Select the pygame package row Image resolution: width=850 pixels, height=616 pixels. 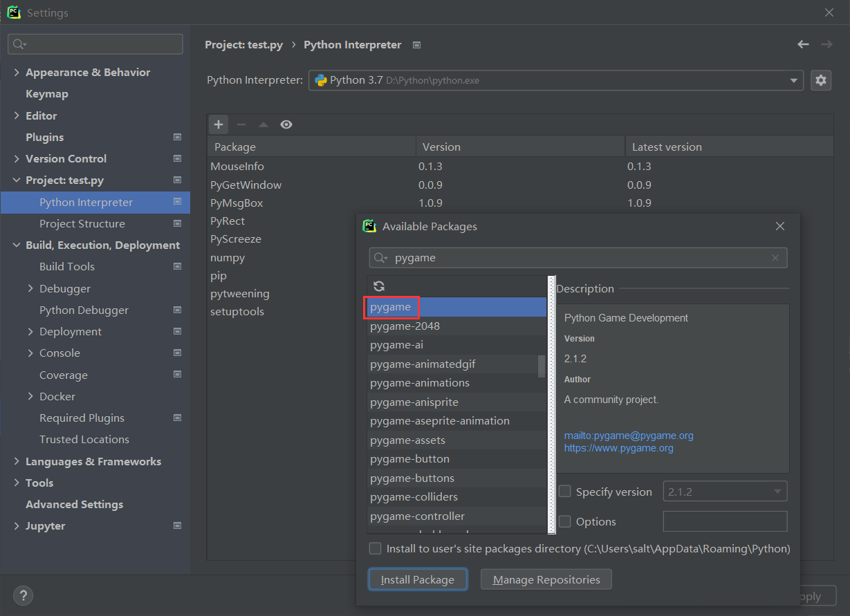coord(457,307)
